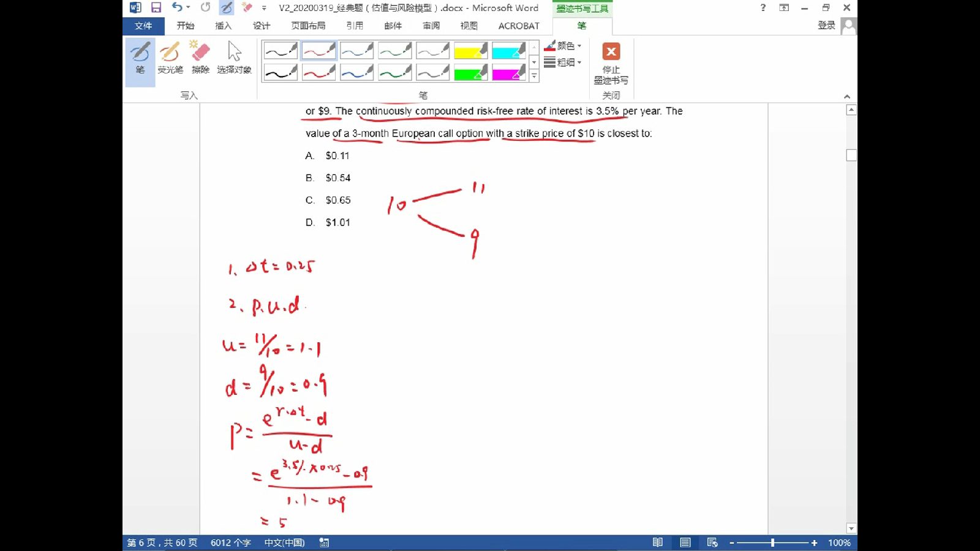
Task: Click the touch/ink mode icon in quick access toolbar
Action: click(x=227, y=7)
